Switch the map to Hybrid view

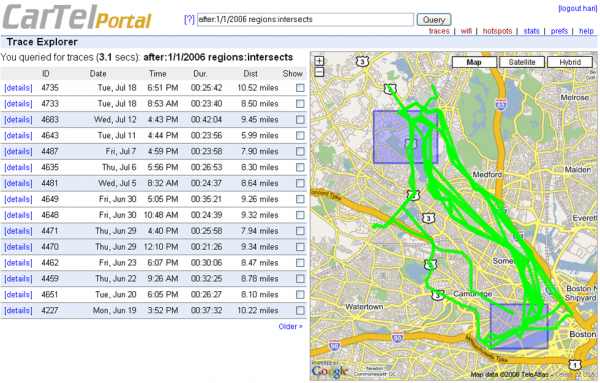pos(570,62)
